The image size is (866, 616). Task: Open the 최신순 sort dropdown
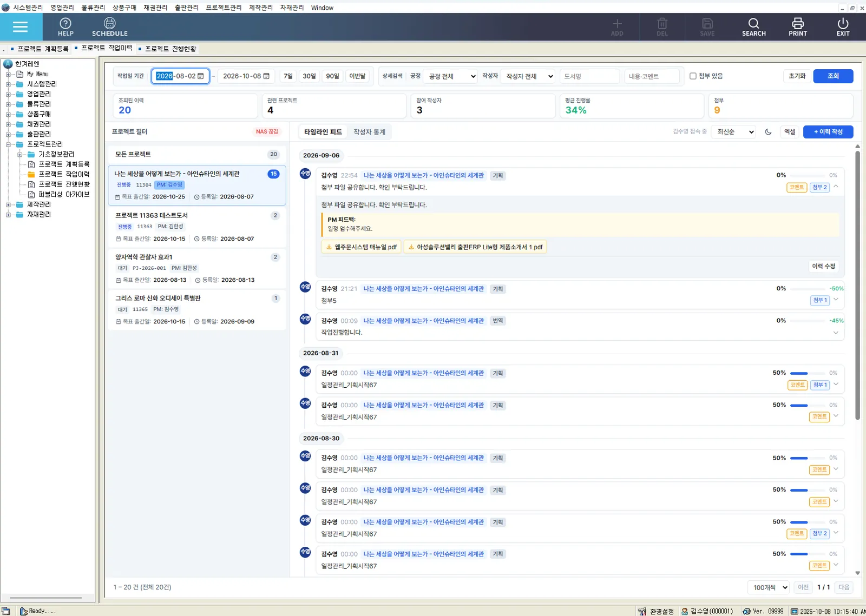pos(734,132)
